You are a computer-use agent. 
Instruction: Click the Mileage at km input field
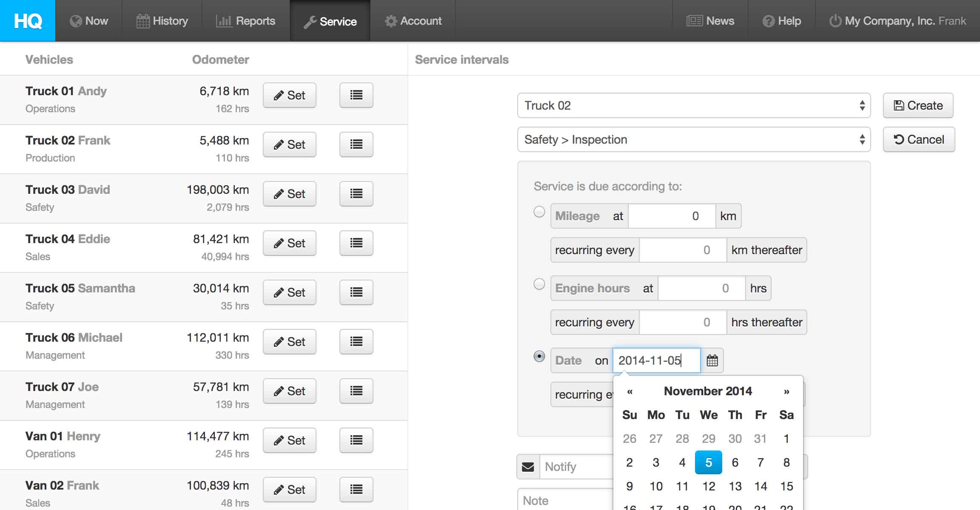(x=672, y=216)
